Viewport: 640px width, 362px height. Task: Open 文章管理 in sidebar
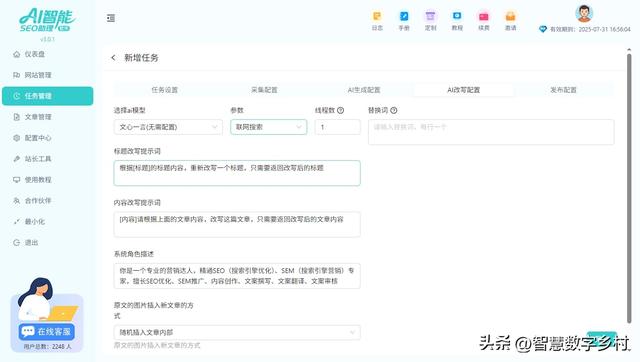(x=47, y=117)
